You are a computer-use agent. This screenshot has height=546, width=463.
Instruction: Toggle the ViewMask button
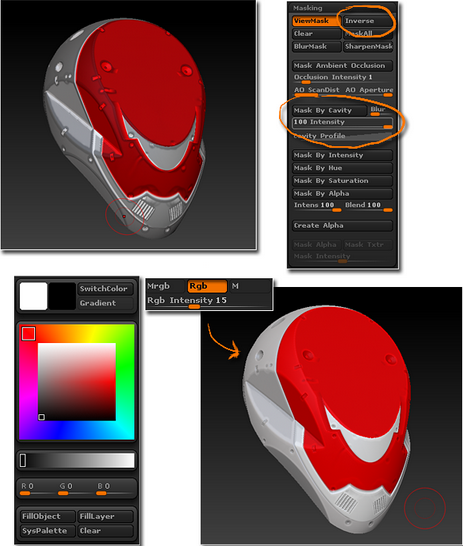[x=316, y=21]
